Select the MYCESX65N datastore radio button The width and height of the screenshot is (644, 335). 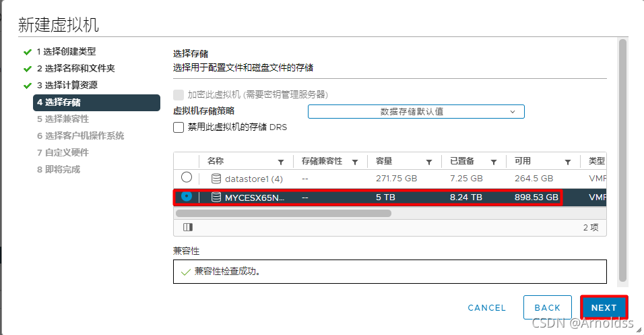(187, 197)
